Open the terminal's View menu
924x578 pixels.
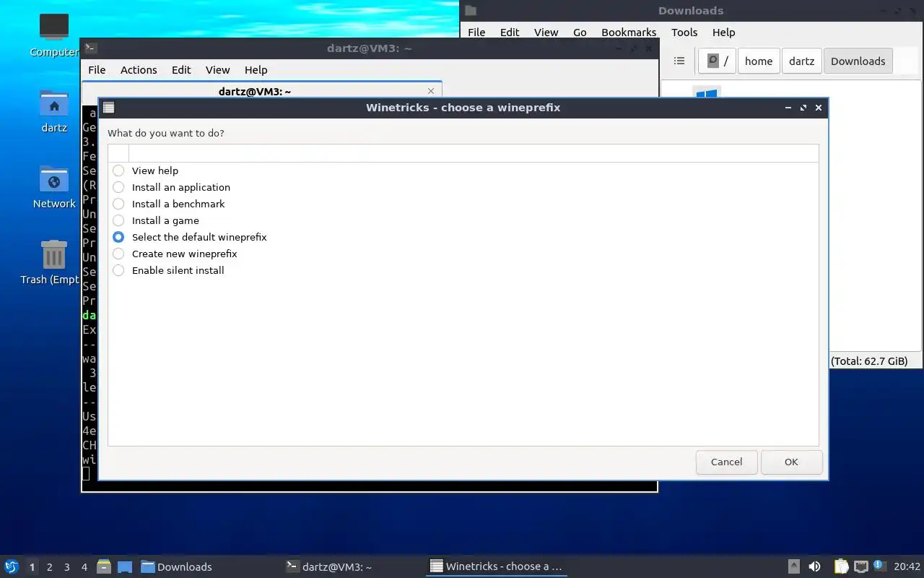[217, 70]
